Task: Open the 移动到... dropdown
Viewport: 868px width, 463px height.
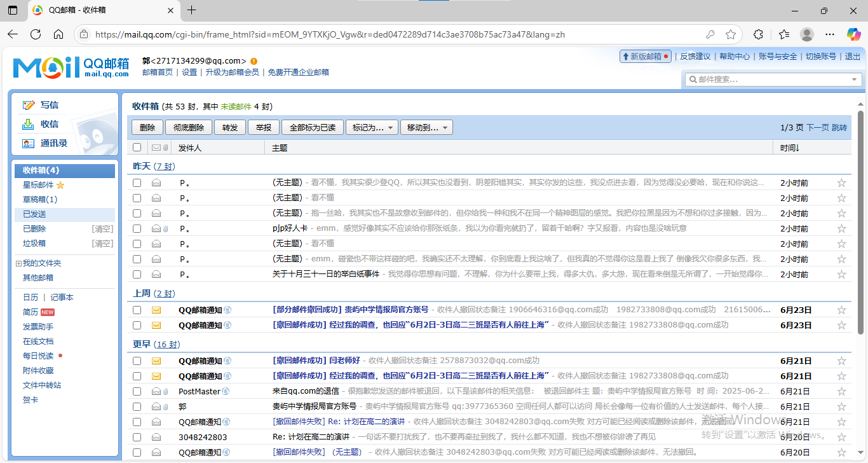Action: 426,127
